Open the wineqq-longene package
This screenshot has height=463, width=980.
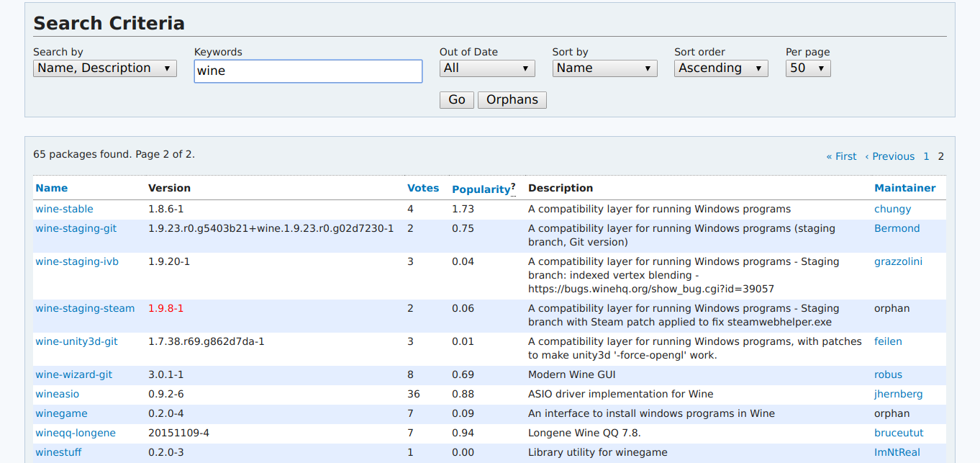[76, 433]
